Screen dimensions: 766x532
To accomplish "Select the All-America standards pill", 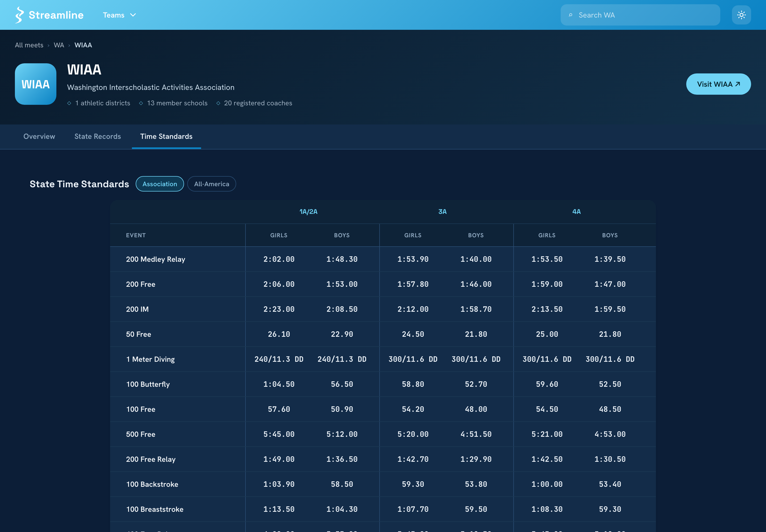I will coord(212,184).
